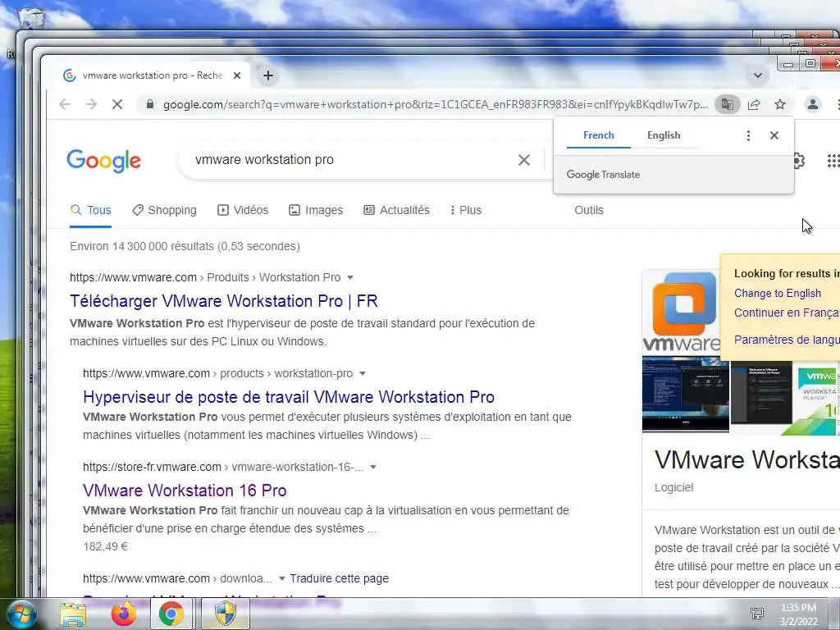
Task: Open the Chrome profile avatar icon
Action: 813,104
